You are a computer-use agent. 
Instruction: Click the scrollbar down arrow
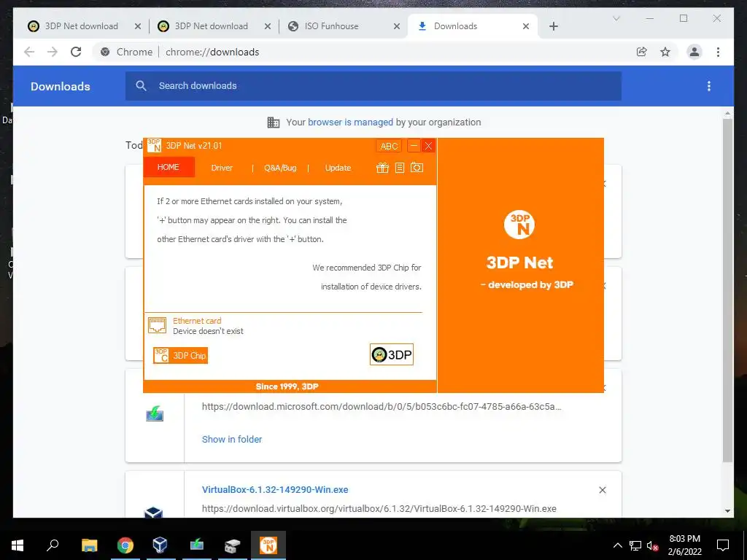pyautogui.click(x=727, y=511)
